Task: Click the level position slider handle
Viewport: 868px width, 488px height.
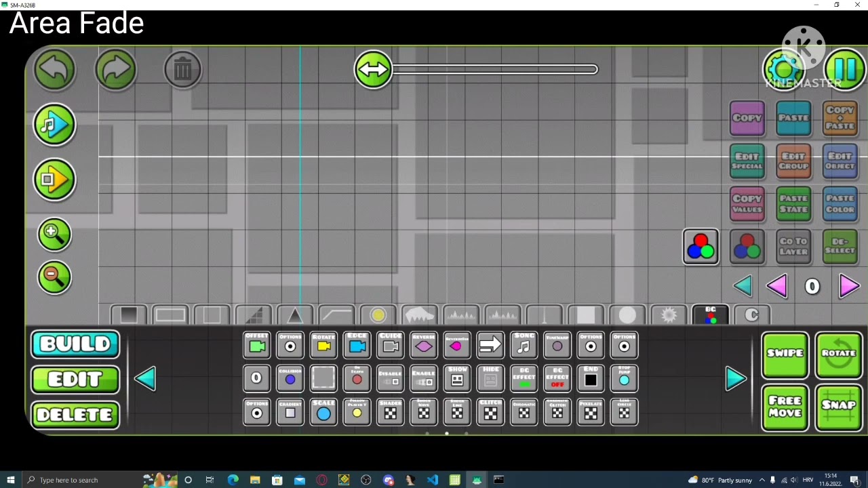Action: 373,69
